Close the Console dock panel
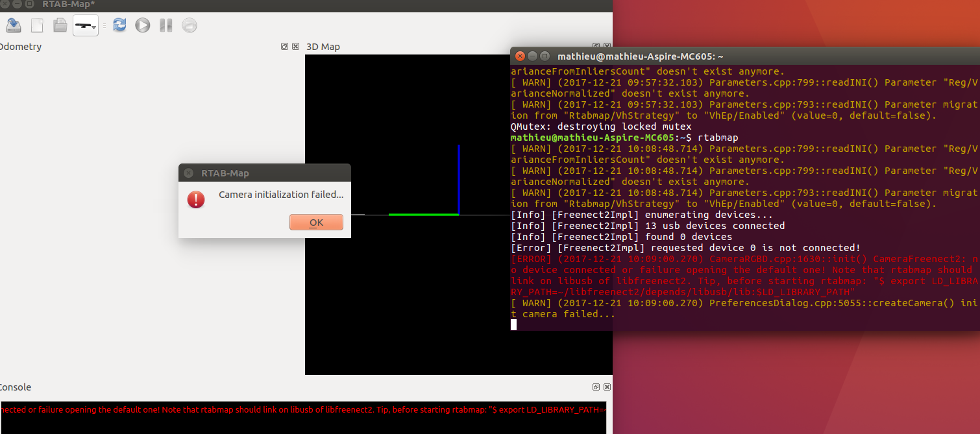Image resolution: width=980 pixels, height=434 pixels. tap(607, 387)
